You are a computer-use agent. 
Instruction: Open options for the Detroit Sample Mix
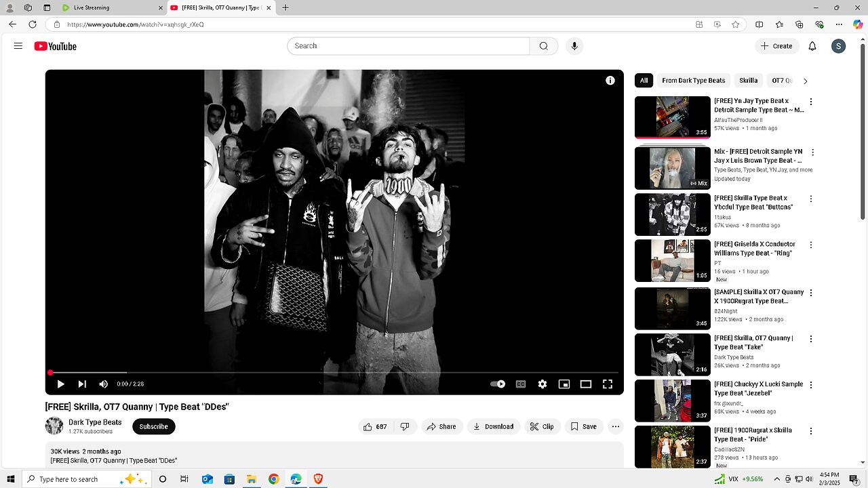(813, 152)
